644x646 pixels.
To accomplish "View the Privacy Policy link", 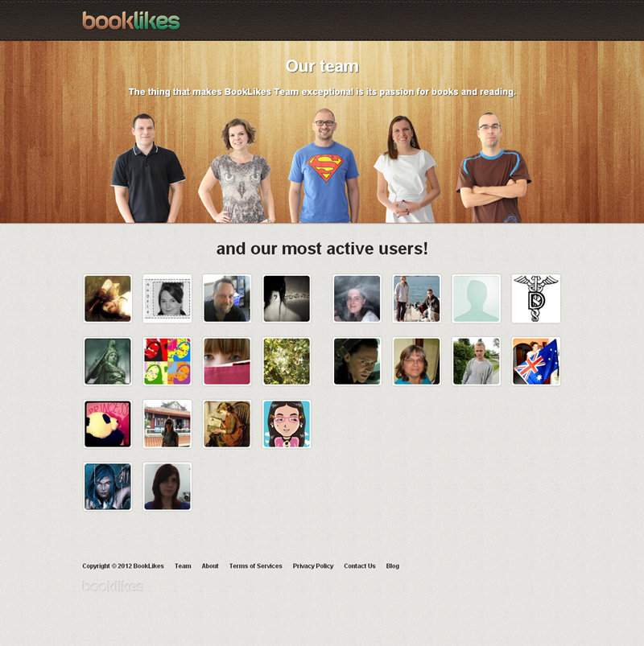I will (313, 566).
